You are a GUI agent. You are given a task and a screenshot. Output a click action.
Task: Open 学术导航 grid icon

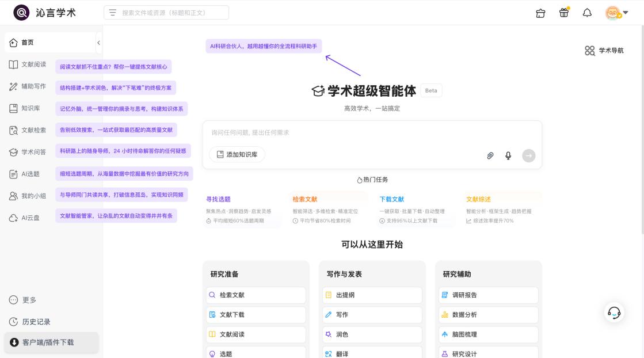[589, 51]
